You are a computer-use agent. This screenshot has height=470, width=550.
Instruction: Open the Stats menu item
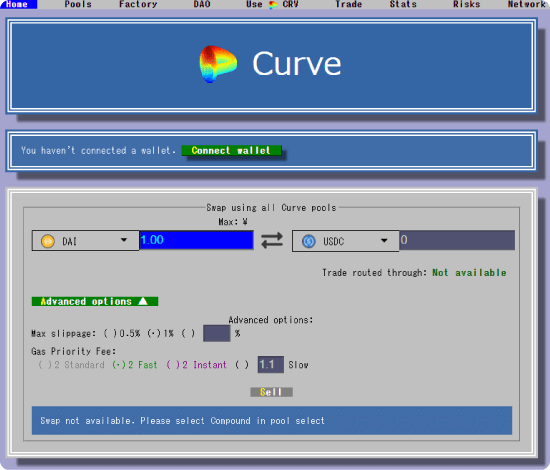click(403, 5)
